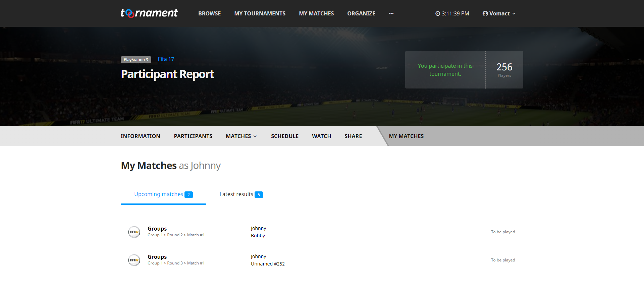This screenshot has height=298, width=644.
Task: Click opponent name Unnamed #252
Action: pyautogui.click(x=268, y=264)
